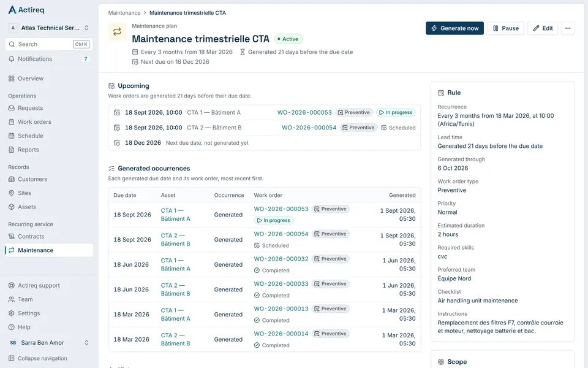This screenshot has height=368, width=588.
Task: Collapse the navigation sidebar
Action: click(38, 358)
